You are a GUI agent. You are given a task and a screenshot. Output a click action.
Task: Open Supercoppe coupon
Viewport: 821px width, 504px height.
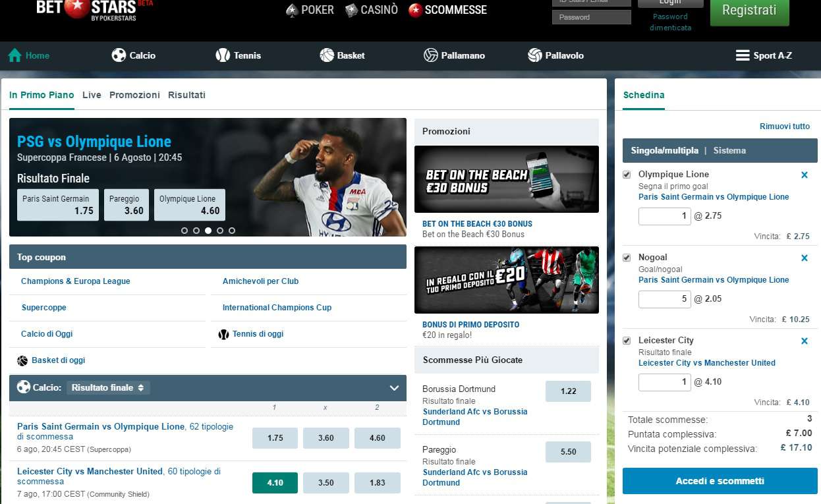tap(44, 308)
